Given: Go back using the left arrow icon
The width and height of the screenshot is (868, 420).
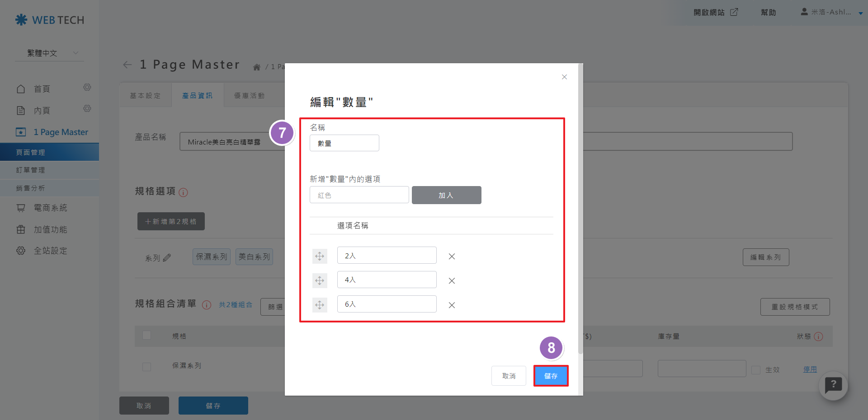Looking at the screenshot, I should (x=127, y=65).
